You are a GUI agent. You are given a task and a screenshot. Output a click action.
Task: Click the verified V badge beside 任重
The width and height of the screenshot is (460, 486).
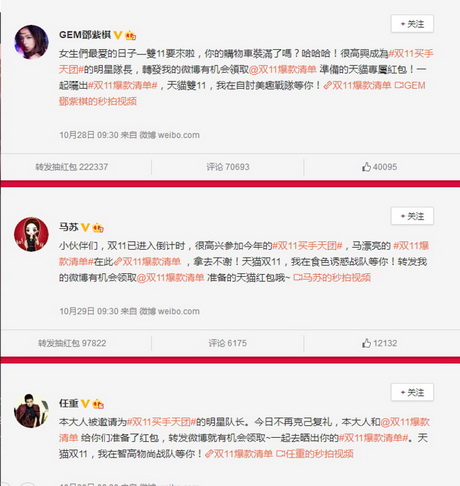[x=85, y=404]
